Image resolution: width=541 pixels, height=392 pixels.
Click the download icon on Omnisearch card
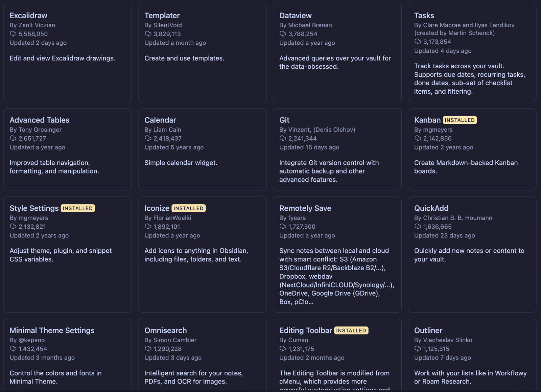click(x=148, y=349)
